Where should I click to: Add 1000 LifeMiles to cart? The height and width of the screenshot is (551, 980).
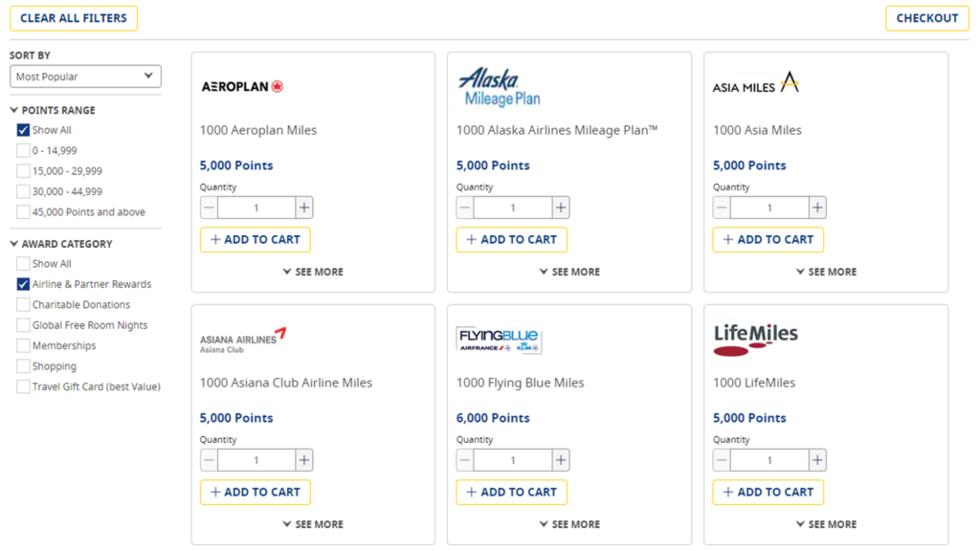pyautogui.click(x=768, y=492)
